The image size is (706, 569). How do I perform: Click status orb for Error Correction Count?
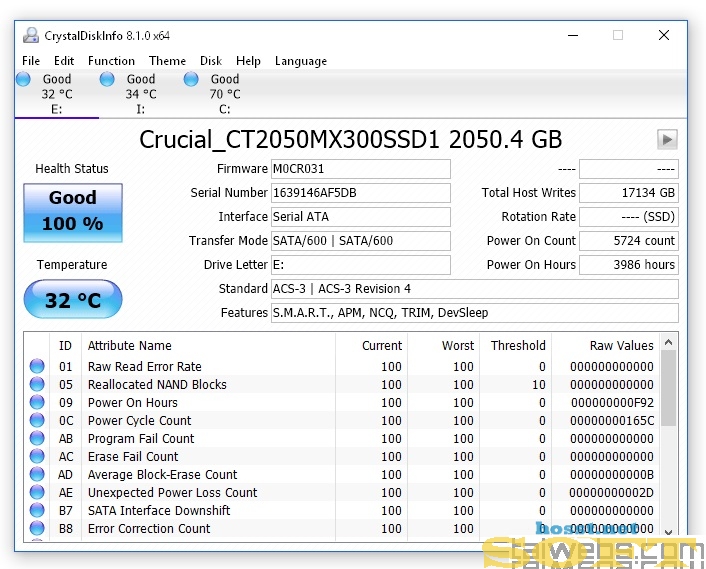coord(37,528)
